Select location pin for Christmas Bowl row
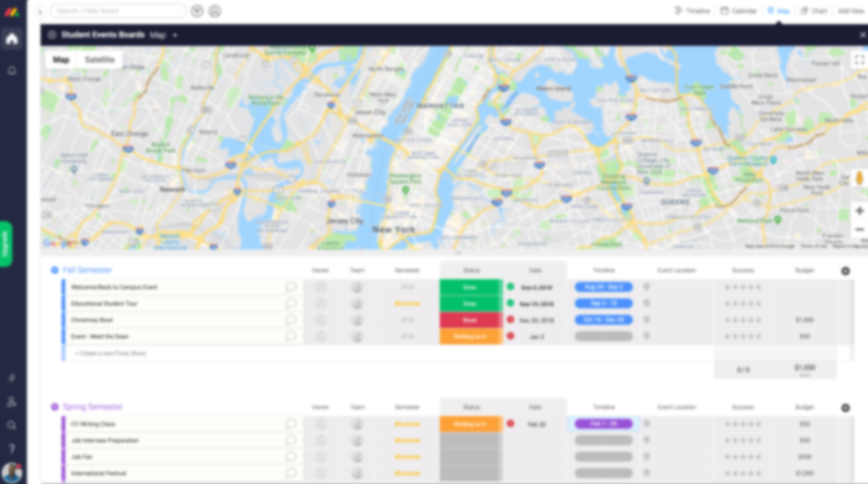The height and width of the screenshot is (484, 868). (646, 320)
